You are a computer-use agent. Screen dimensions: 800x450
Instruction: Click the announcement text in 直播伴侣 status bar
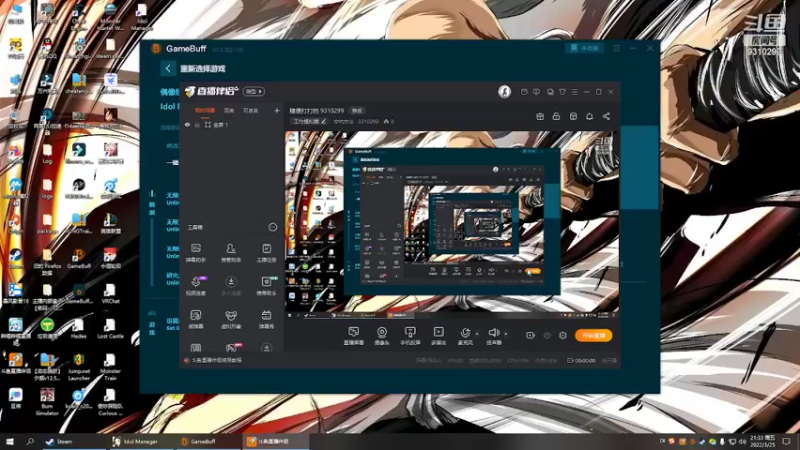216,360
